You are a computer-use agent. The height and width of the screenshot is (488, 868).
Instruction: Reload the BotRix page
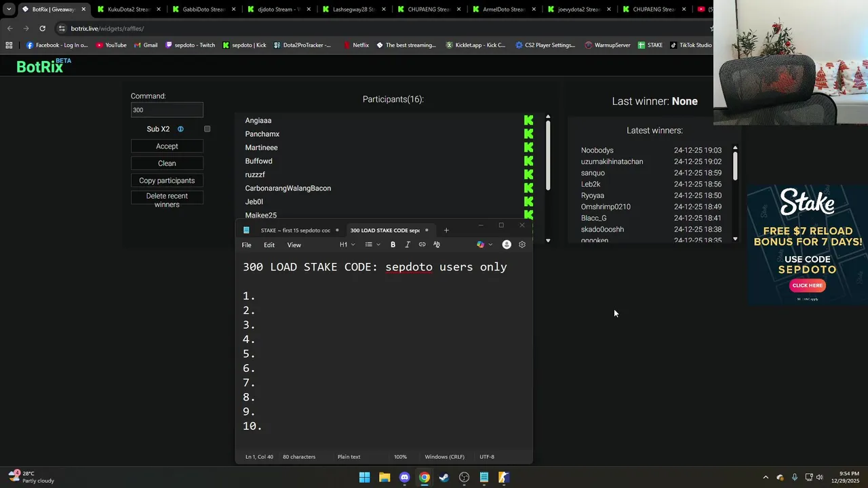click(x=42, y=28)
